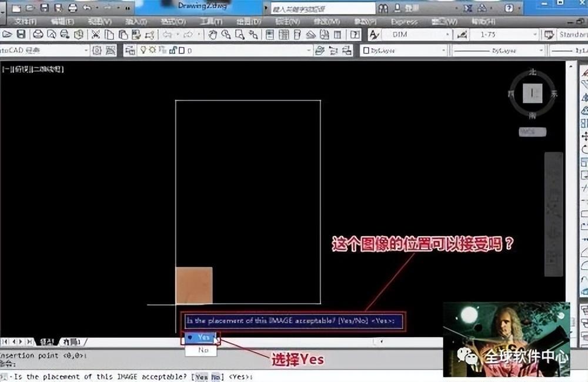Click the Make Object's Layer Current icon
588x382 pixels.
pyautogui.click(x=320, y=50)
